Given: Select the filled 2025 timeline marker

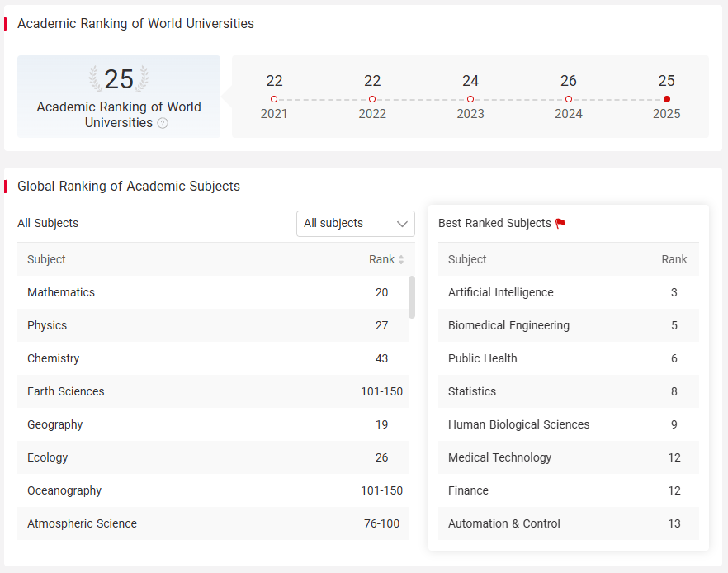Looking at the screenshot, I should point(667,99).
